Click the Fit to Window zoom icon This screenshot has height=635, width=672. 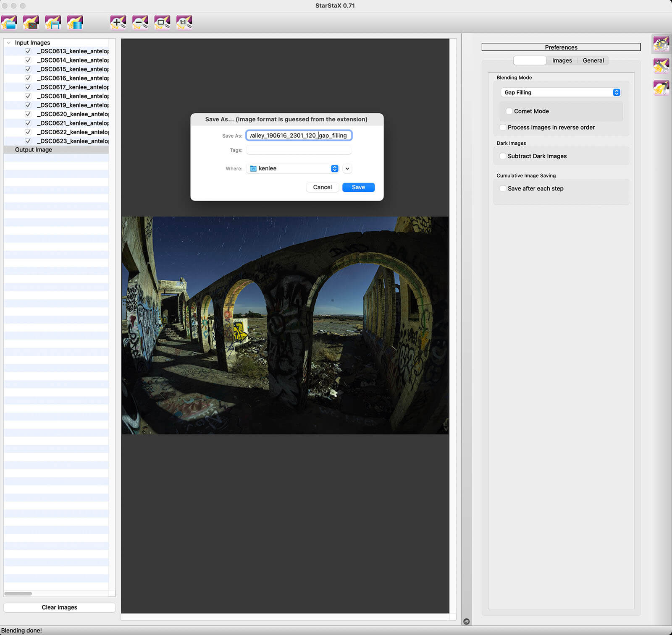point(162,22)
